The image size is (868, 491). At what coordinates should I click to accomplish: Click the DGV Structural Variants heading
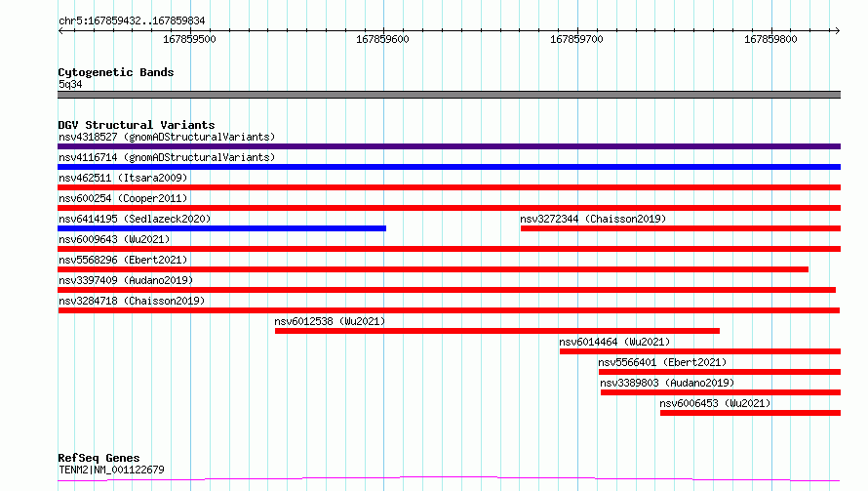pyautogui.click(x=137, y=125)
